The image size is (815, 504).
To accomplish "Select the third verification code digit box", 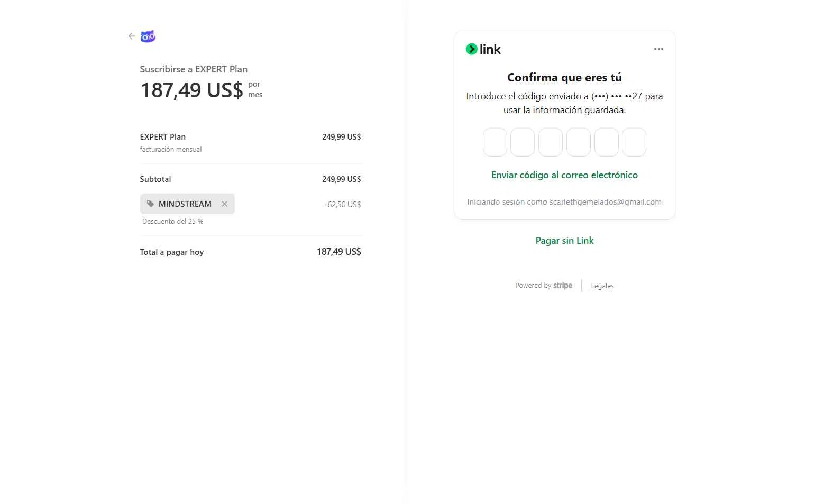I will click(x=551, y=142).
